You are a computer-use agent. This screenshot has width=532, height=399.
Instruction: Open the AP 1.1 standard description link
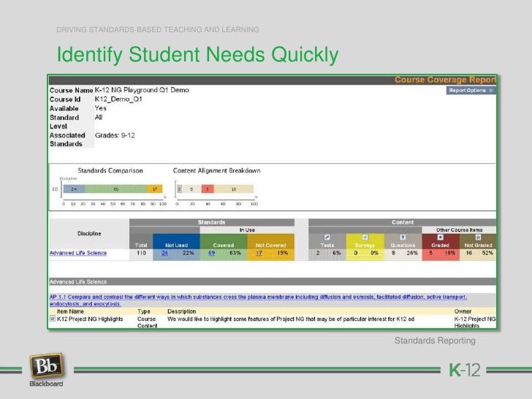coord(258,300)
